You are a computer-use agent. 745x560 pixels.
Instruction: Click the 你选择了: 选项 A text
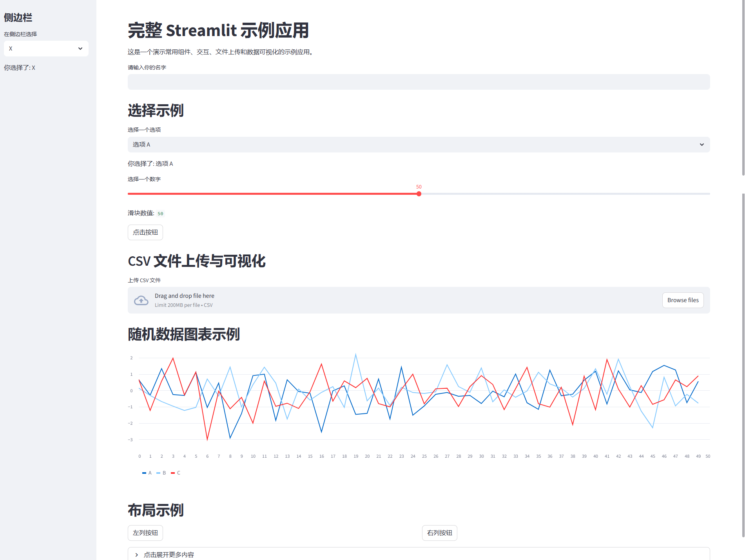(x=150, y=164)
